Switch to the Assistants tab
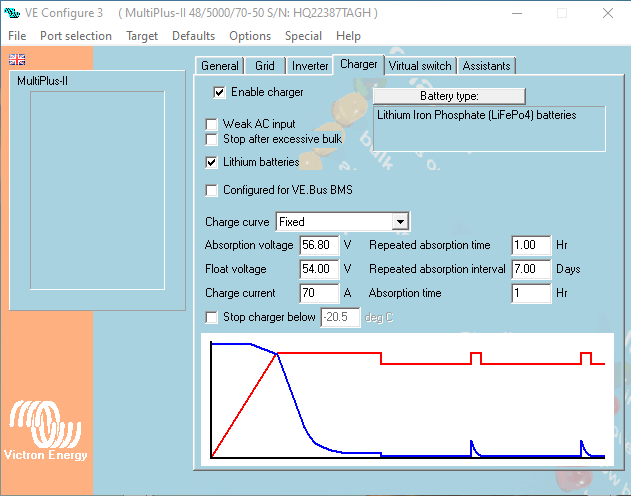 486,66
